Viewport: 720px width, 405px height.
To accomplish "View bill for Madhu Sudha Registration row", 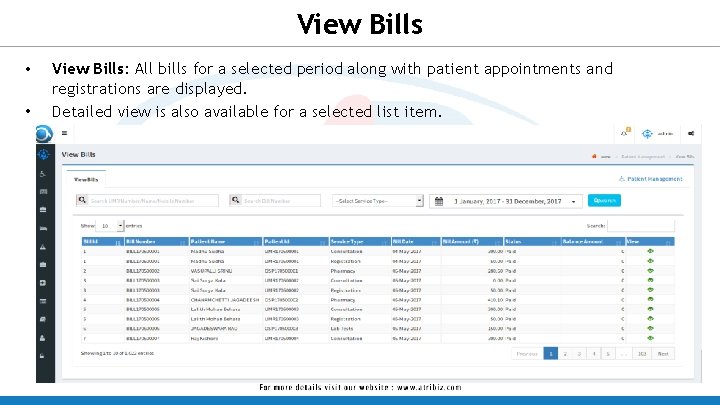I will [x=650, y=261].
